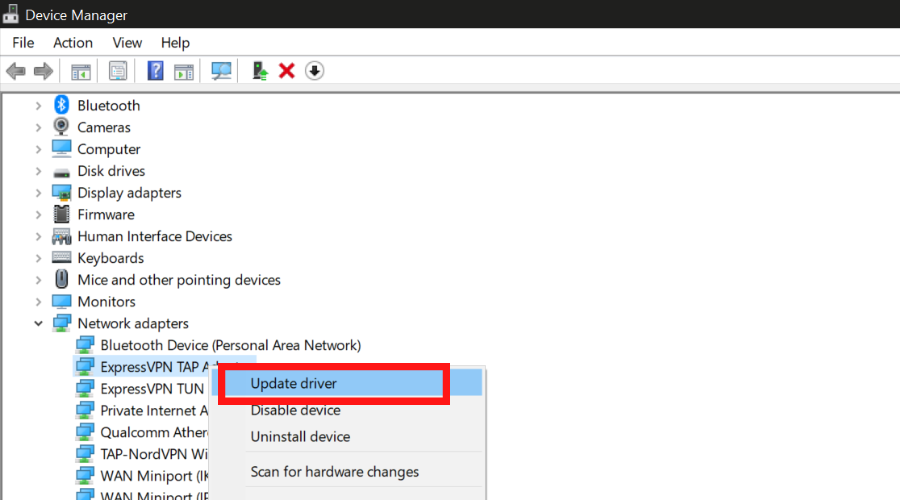Click the Scan for hardware changes monitor icon
The image size is (900, 500).
pyautogui.click(x=221, y=71)
